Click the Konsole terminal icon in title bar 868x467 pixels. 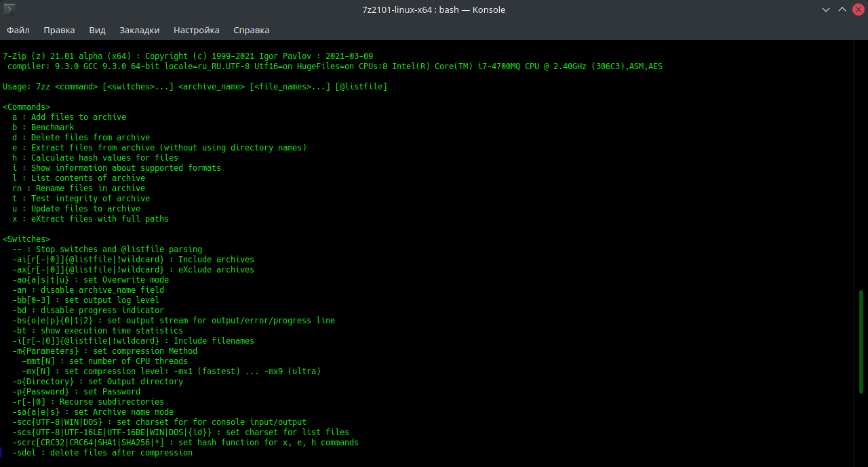pyautogui.click(x=10, y=9)
